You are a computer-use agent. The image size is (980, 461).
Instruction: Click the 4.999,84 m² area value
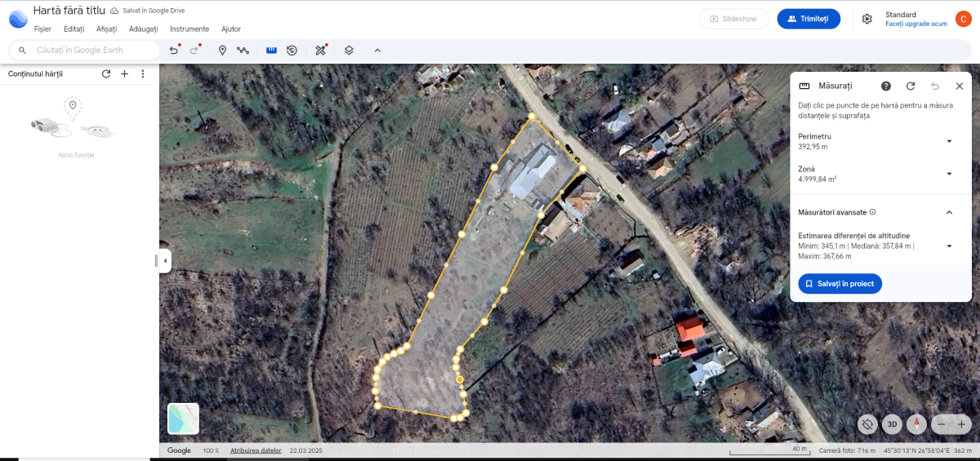tap(817, 179)
